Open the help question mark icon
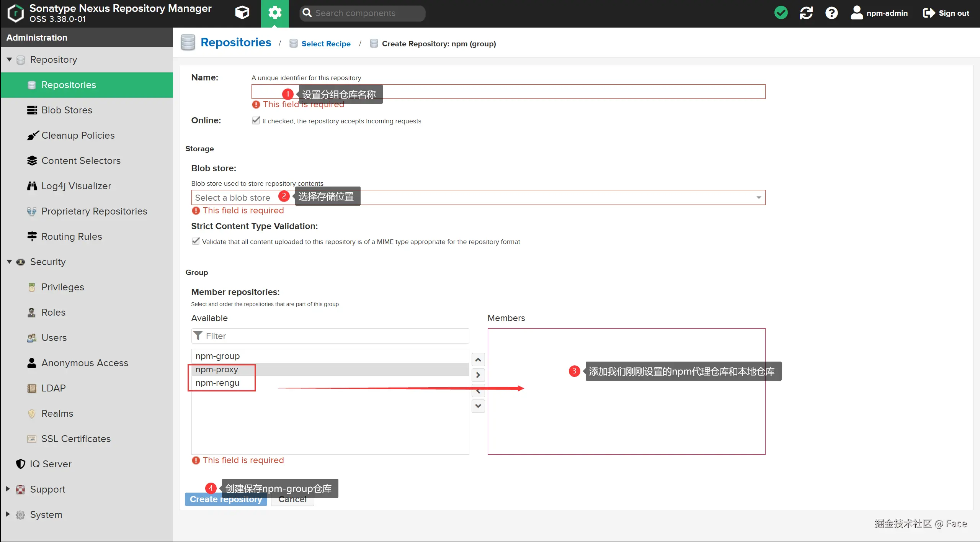Image resolution: width=980 pixels, height=542 pixels. tap(831, 13)
